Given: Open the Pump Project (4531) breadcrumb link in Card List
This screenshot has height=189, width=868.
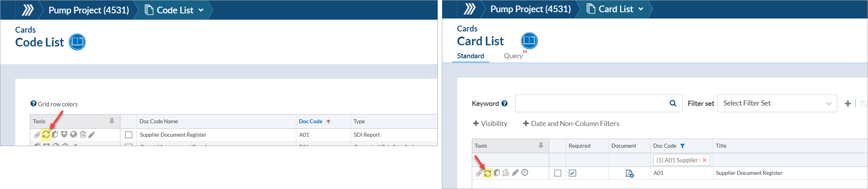Looking at the screenshot, I should 530,9.
